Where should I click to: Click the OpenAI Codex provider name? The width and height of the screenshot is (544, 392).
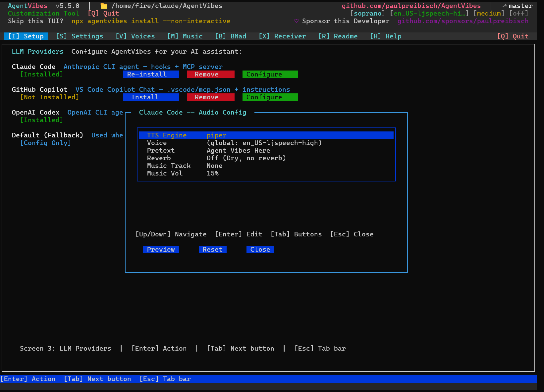click(36, 112)
